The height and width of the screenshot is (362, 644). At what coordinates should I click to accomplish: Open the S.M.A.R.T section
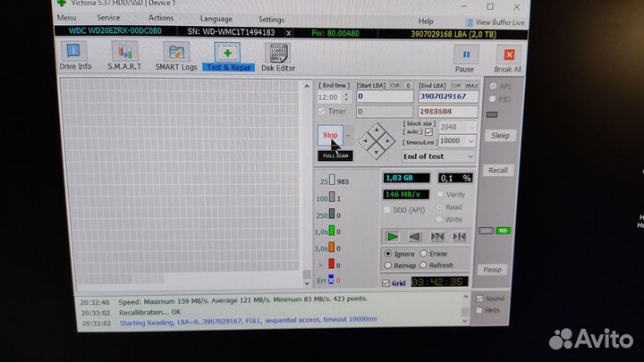pyautogui.click(x=123, y=56)
